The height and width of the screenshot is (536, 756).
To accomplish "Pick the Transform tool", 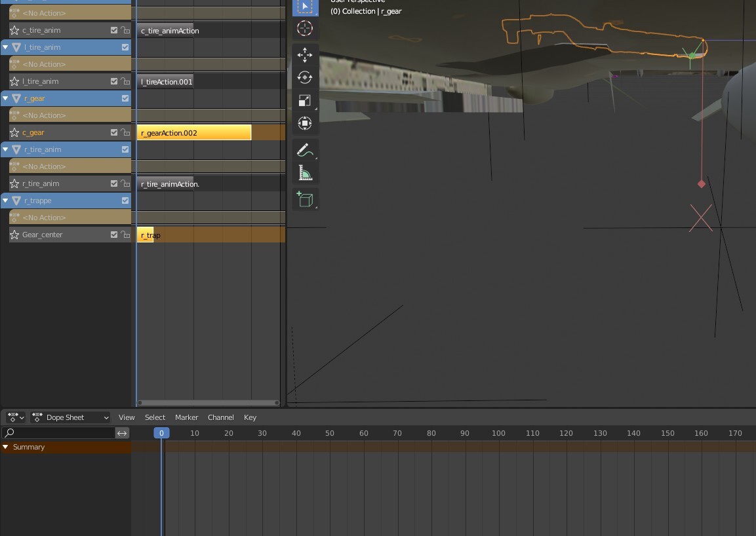I will pyautogui.click(x=305, y=123).
